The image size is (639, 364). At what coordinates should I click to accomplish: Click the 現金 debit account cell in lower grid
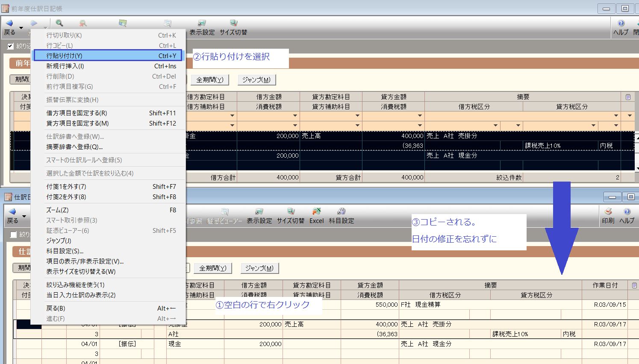[195, 343]
